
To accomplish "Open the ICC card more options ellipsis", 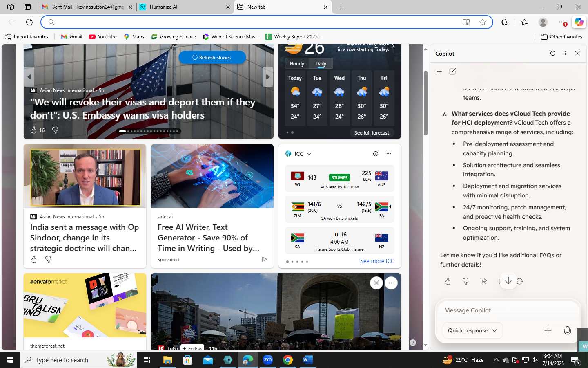I will [x=389, y=154].
